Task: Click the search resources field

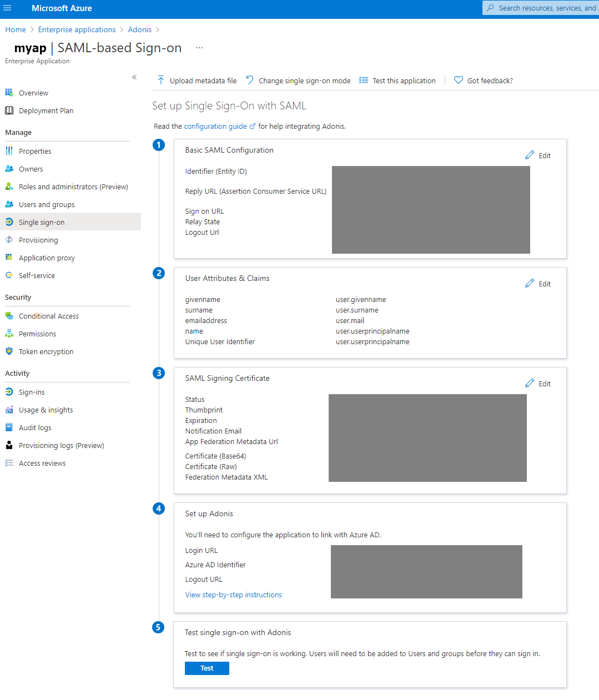Action: tap(541, 8)
